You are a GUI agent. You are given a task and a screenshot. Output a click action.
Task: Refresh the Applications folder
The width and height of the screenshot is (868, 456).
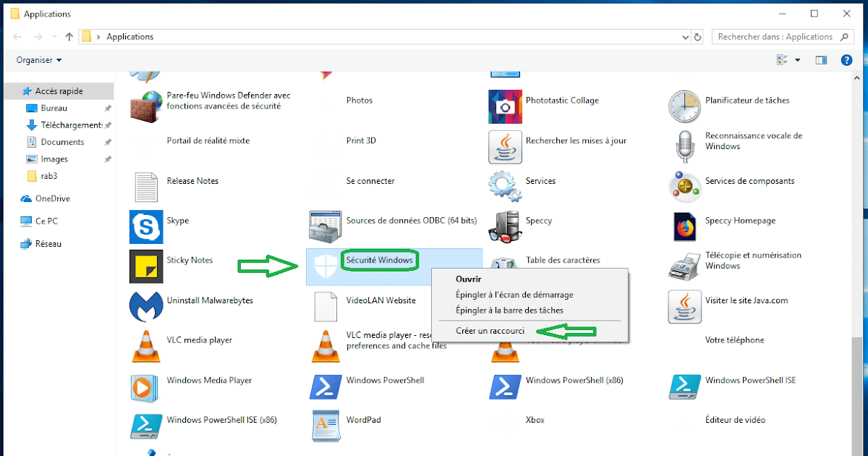tap(698, 37)
